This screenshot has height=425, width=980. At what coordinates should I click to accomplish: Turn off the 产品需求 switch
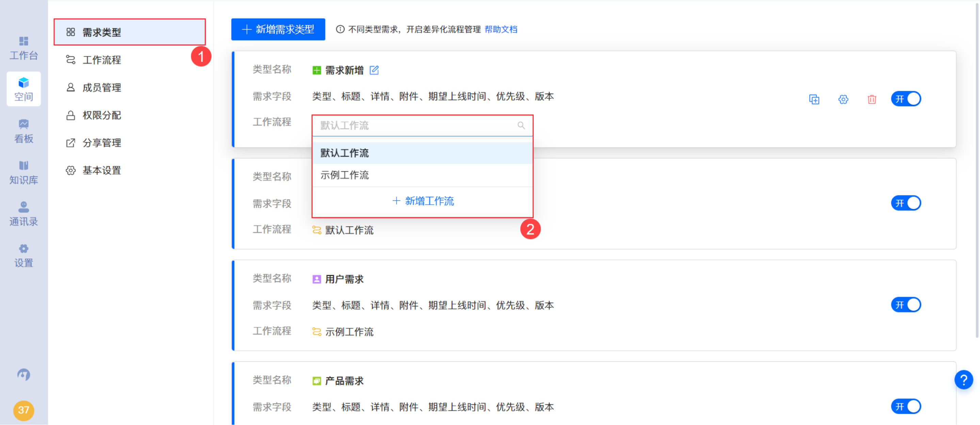coord(906,406)
